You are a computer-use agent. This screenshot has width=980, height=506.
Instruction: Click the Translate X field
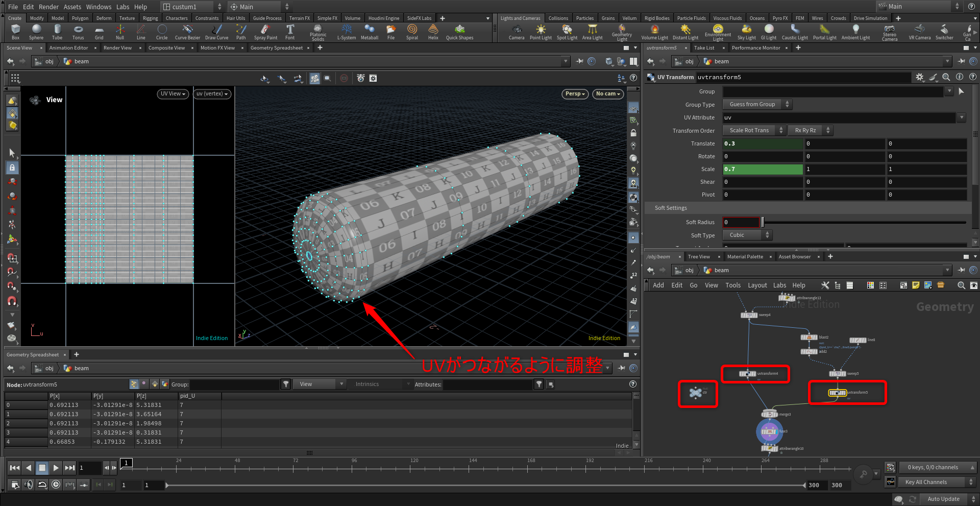tap(762, 143)
